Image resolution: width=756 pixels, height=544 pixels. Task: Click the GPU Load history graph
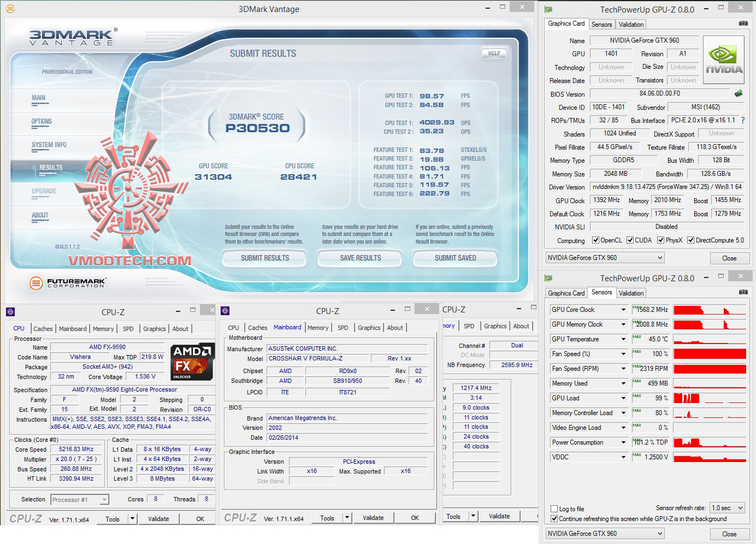click(710, 398)
